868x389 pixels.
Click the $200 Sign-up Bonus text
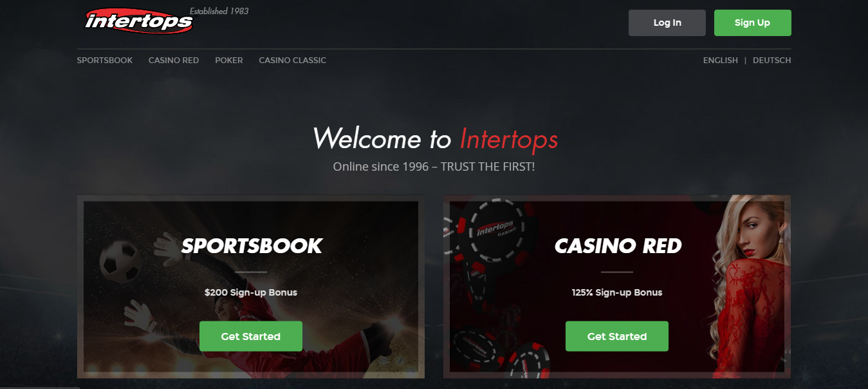[251, 292]
